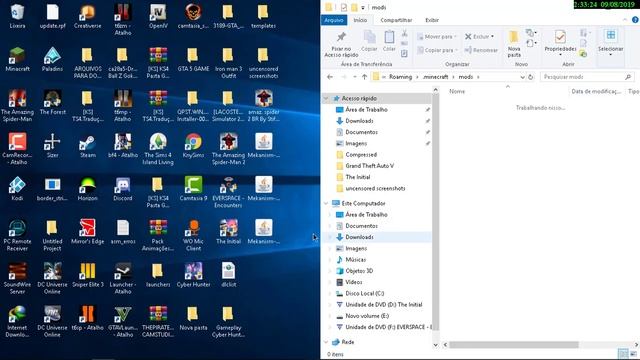This screenshot has width=640, height=360.
Task: Open Grand Theft Auto V quick access folder
Action: coord(369,166)
